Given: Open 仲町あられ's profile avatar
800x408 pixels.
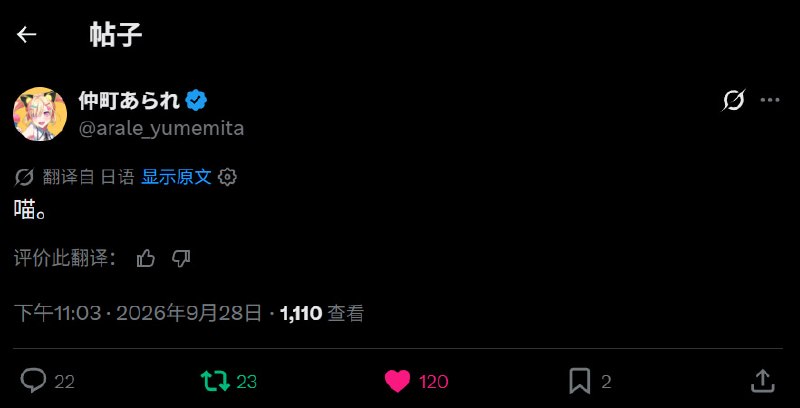Looking at the screenshot, I should click(x=40, y=114).
